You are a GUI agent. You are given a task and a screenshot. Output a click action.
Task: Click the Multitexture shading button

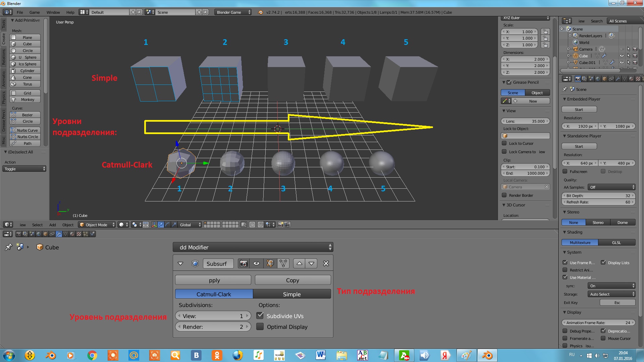581,242
